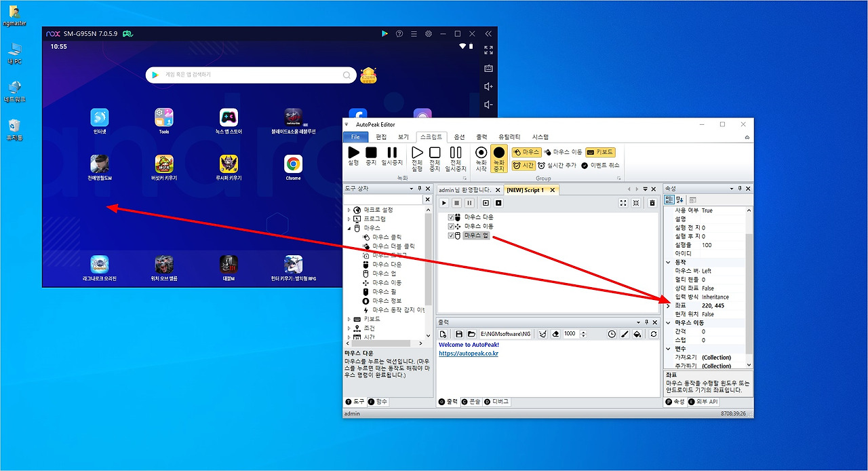Viewport: 868px width, 471px height.
Task: Click the 실행 run button in ribbon
Action: tap(353, 156)
